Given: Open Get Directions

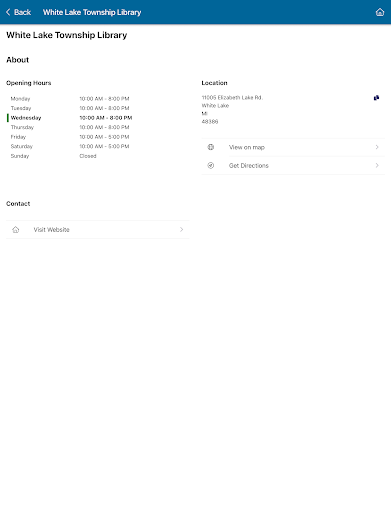Looking at the screenshot, I should tap(293, 165).
